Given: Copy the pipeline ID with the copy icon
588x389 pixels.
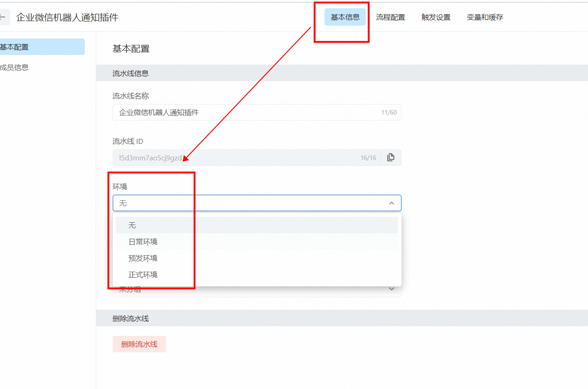Looking at the screenshot, I should pos(390,158).
